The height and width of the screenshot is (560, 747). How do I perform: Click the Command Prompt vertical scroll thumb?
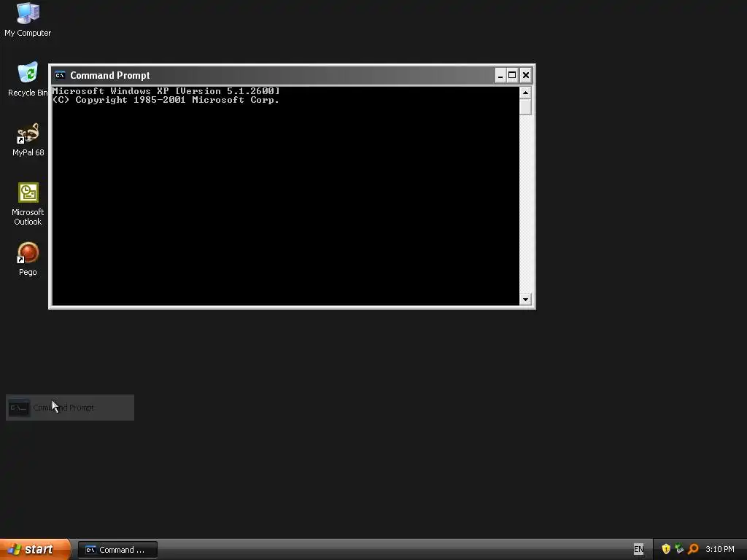pyautogui.click(x=525, y=106)
